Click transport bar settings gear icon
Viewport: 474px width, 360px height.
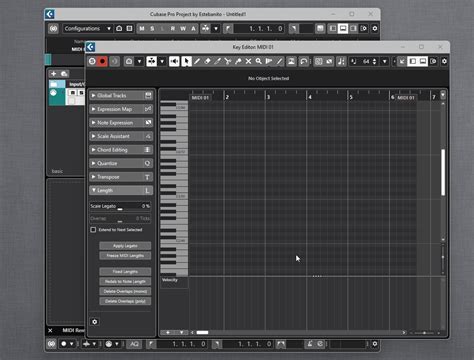[x=375, y=344]
